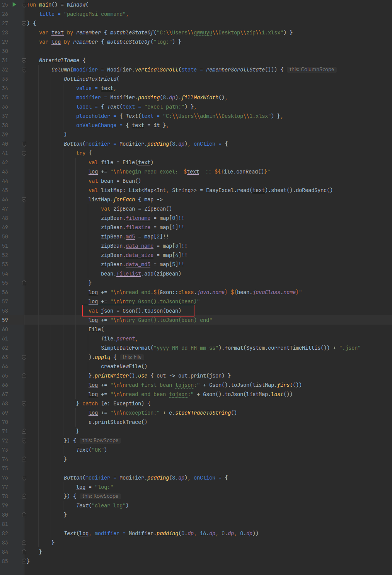Click the "clear log" string
392x575 pixels.
109,505
